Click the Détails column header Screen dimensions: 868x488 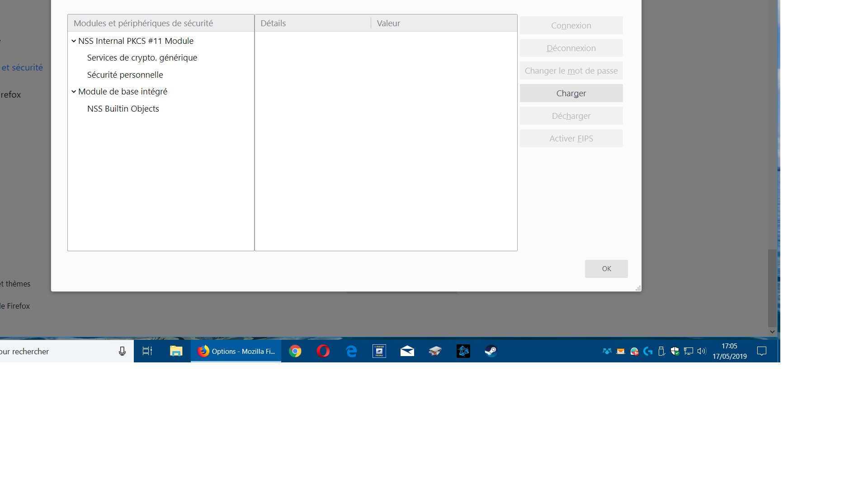click(x=312, y=23)
